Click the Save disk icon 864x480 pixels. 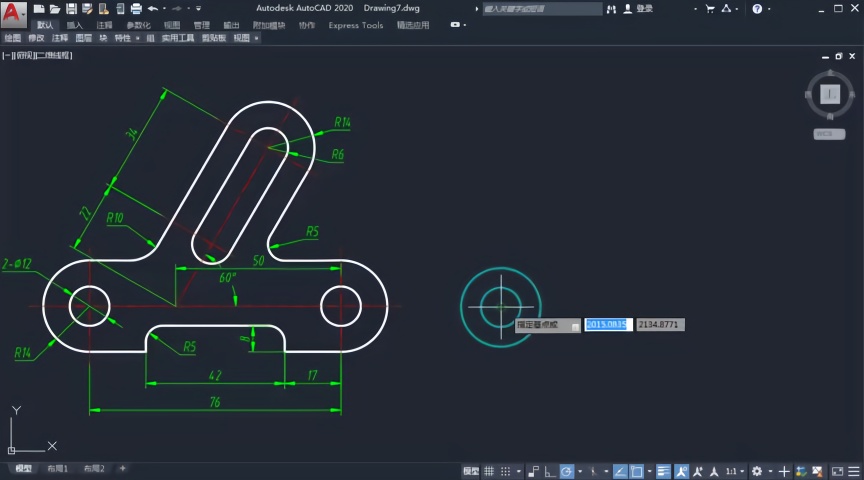coord(71,9)
